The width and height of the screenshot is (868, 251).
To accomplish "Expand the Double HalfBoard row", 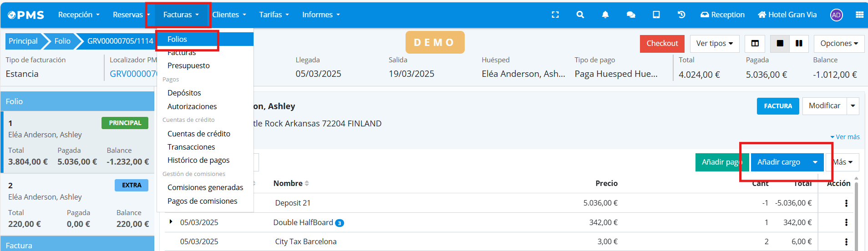I will (171, 222).
